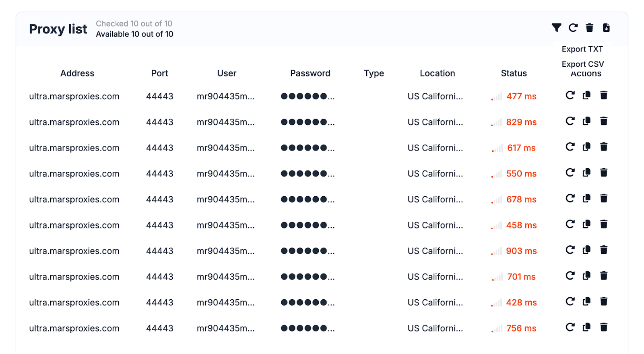This screenshot has height=354, width=644.
Task: Recheck the proxy with 428 ms latency
Action: [x=570, y=301]
